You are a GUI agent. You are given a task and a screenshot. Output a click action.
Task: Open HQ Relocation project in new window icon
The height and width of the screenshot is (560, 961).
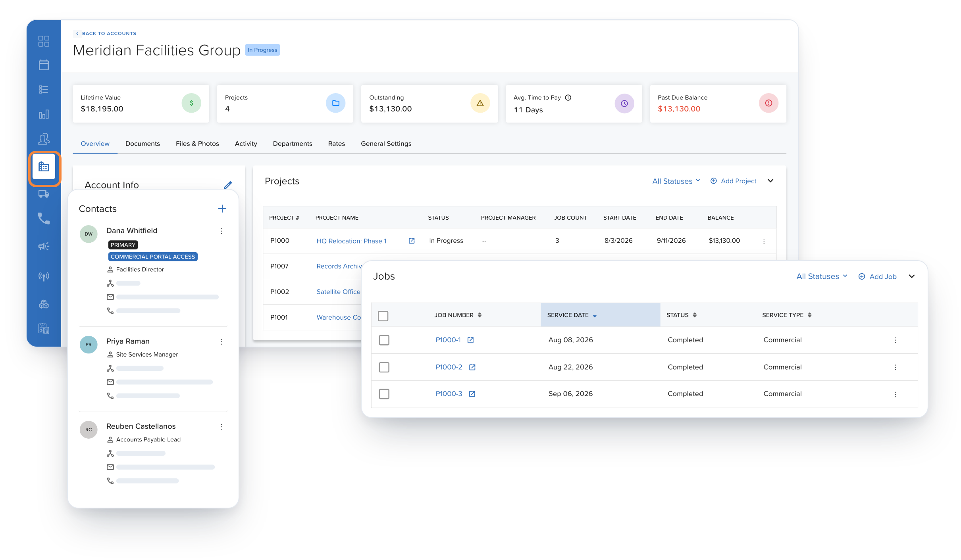pos(412,241)
